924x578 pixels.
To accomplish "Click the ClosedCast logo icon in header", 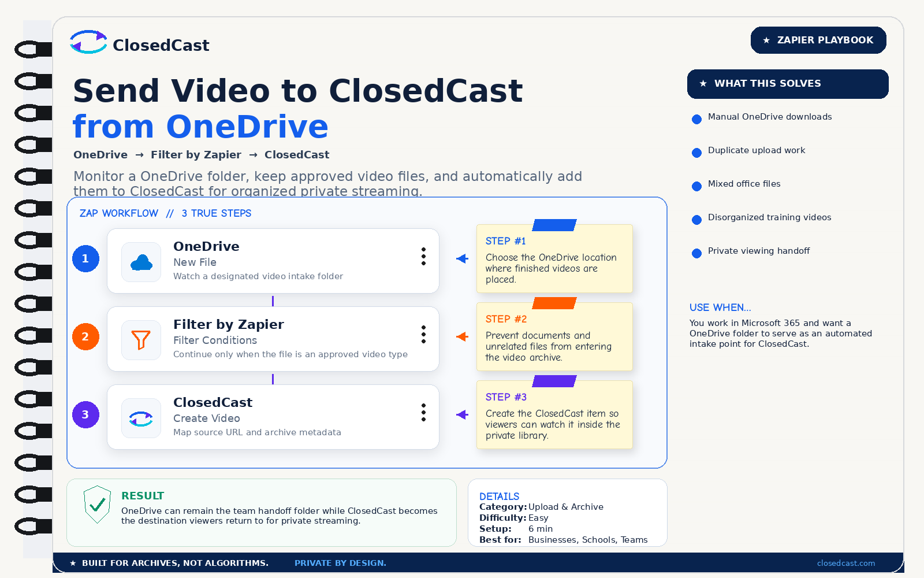I will tap(88, 42).
